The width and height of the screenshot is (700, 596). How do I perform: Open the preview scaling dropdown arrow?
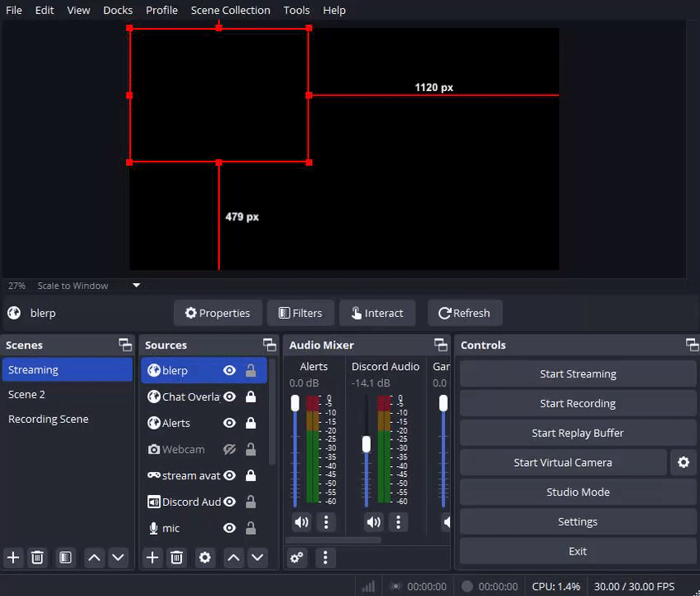[137, 286]
